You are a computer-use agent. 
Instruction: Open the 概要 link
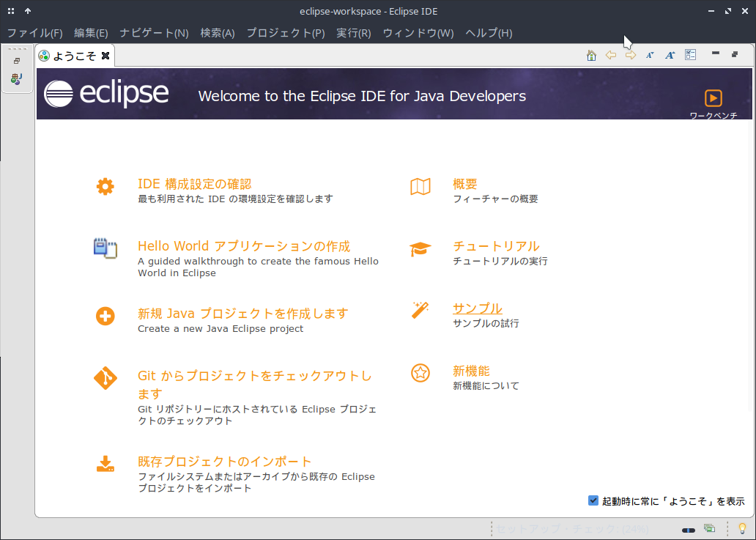tap(465, 184)
